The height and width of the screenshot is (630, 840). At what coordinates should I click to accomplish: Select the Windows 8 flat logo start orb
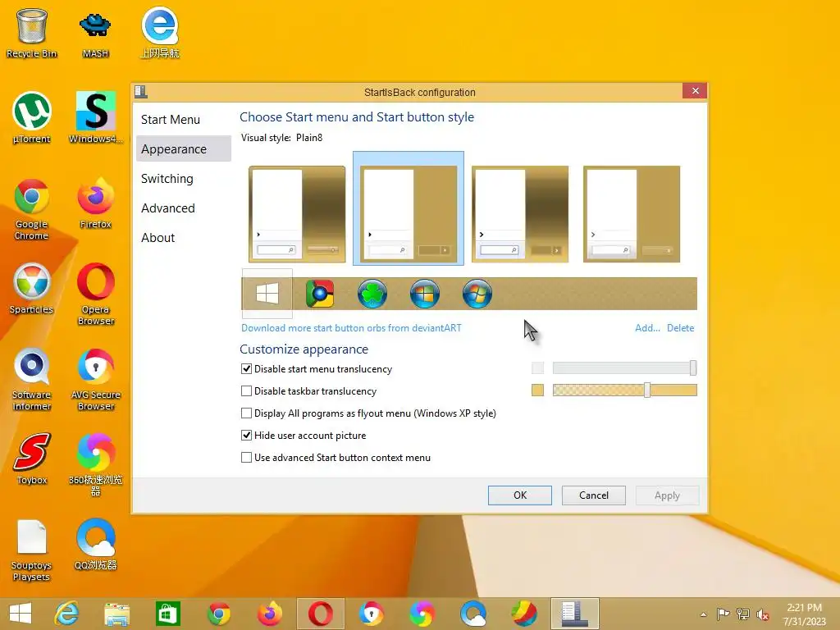[x=267, y=294]
